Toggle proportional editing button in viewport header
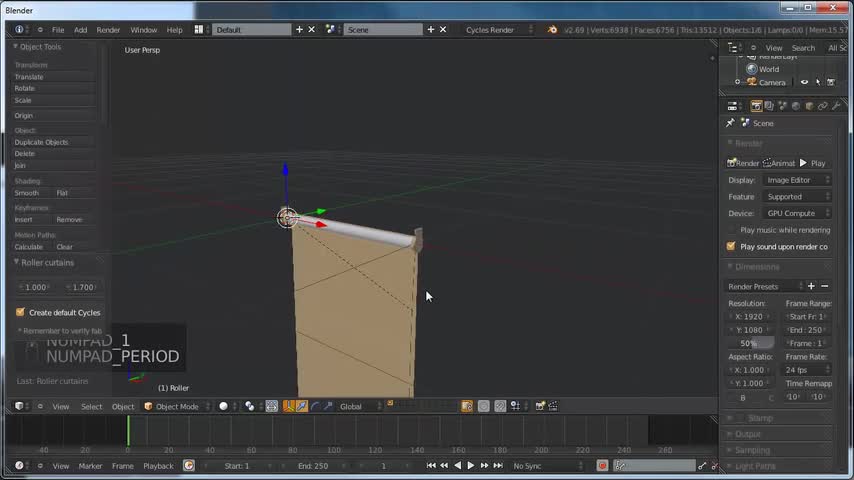 point(483,406)
